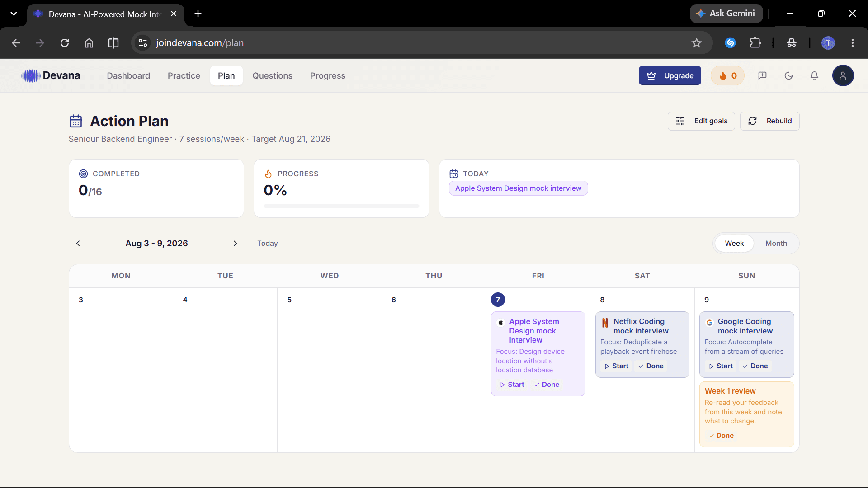This screenshot has height=488, width=868.
Task: Close the Devana browser tab
Action: click(174, 14)
